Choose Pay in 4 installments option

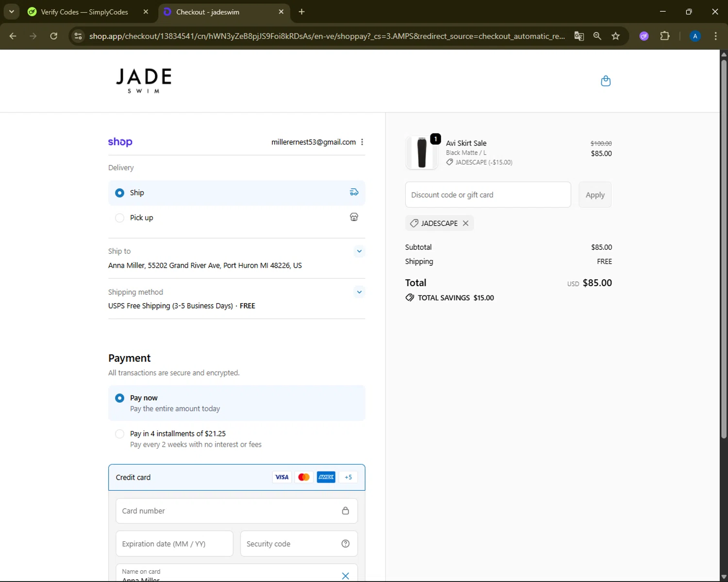237,439
